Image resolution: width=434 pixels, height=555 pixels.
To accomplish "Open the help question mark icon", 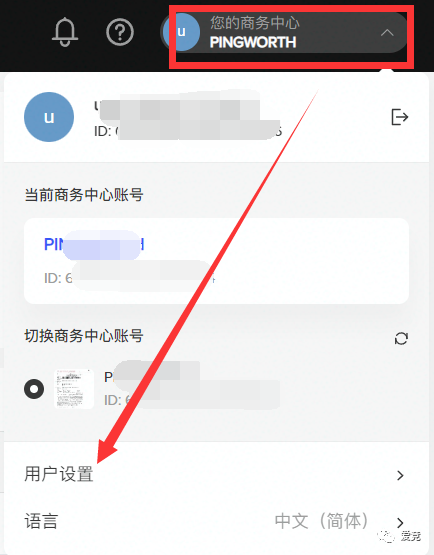I will point(120,32).
